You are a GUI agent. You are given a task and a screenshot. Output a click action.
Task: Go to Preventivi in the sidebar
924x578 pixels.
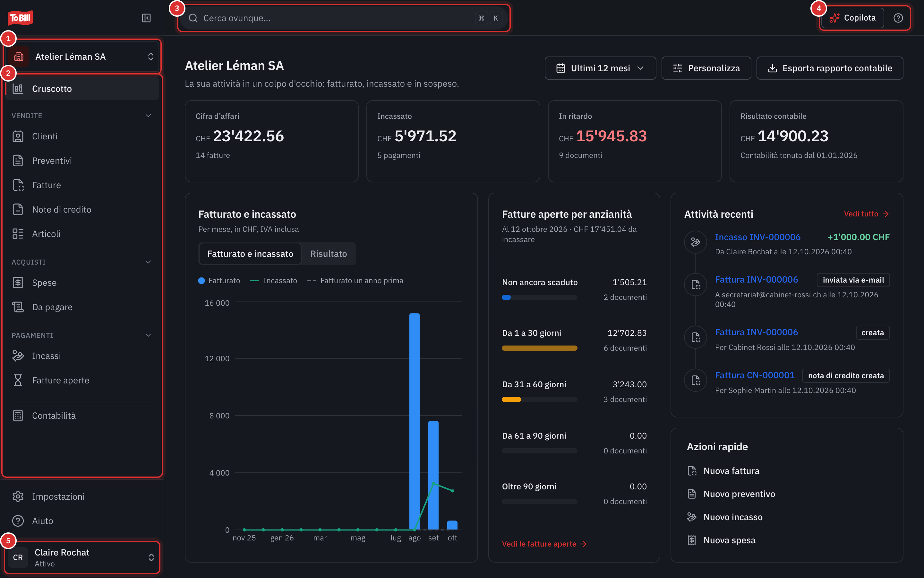(x=82, y=161)
